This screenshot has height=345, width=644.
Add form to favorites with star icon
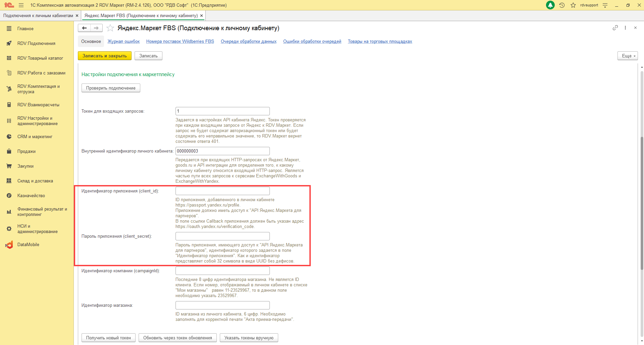pos(110,28)
